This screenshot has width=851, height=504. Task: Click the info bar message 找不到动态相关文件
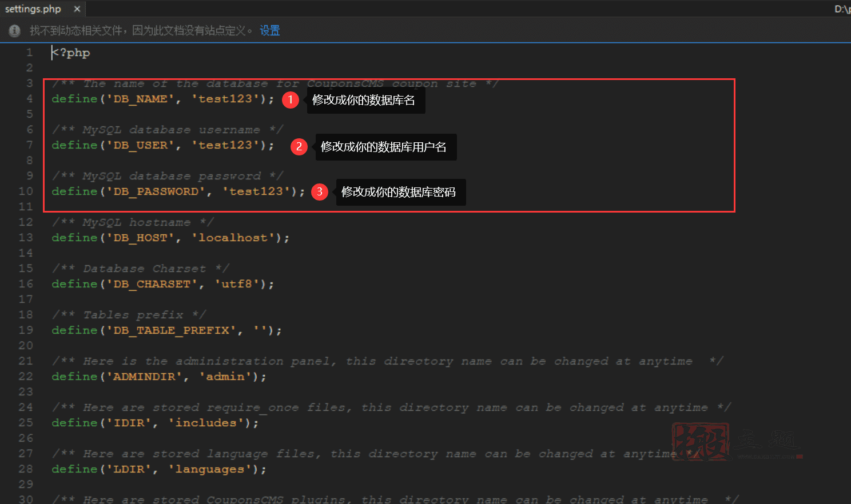pyautogui.click(x=141, y=30)
